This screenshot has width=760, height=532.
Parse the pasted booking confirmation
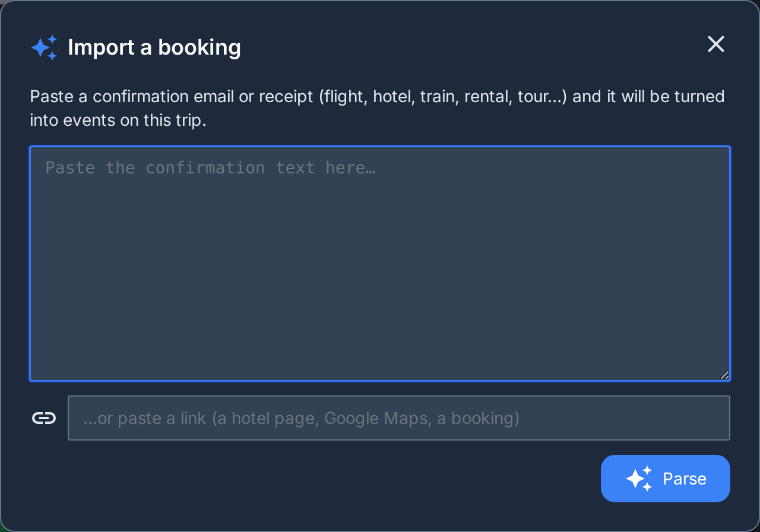pos(666,479)
